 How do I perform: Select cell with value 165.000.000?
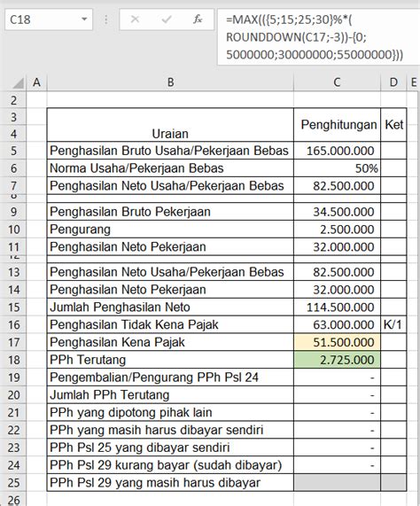click(x=337, y=151)
